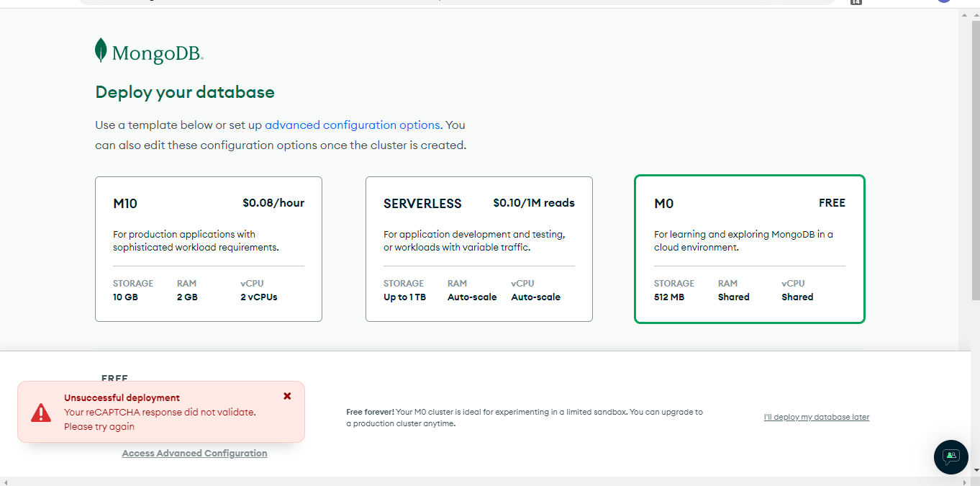Open Access Advanced Configuration
Image resolution: width=980 pixels, height=486 pixels.
[194, 454]
